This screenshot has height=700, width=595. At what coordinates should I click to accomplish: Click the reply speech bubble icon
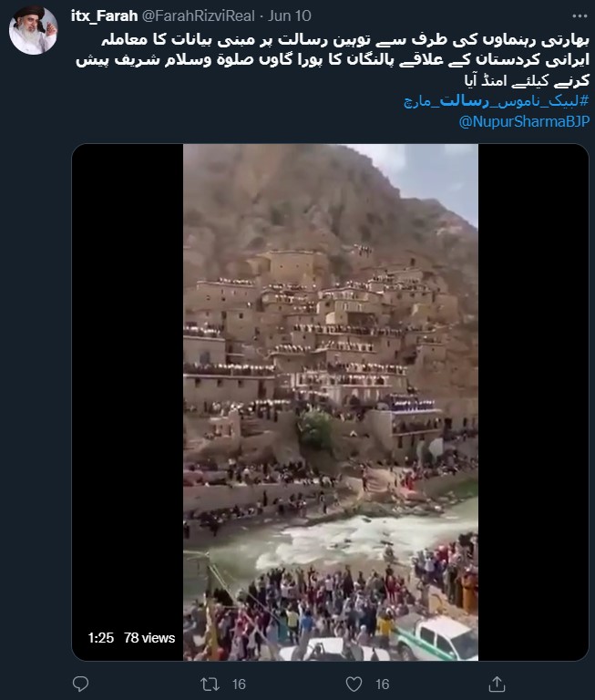(80, 684)
